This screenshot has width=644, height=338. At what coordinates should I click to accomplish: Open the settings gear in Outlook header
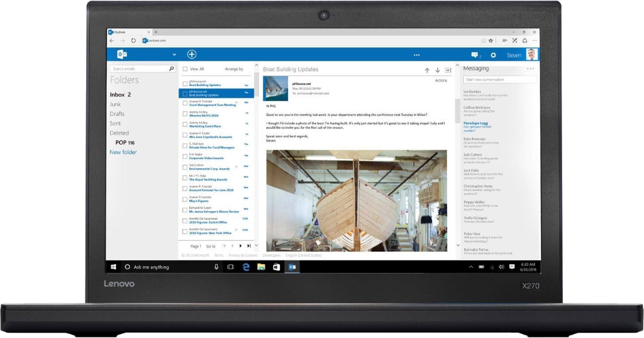493,55
